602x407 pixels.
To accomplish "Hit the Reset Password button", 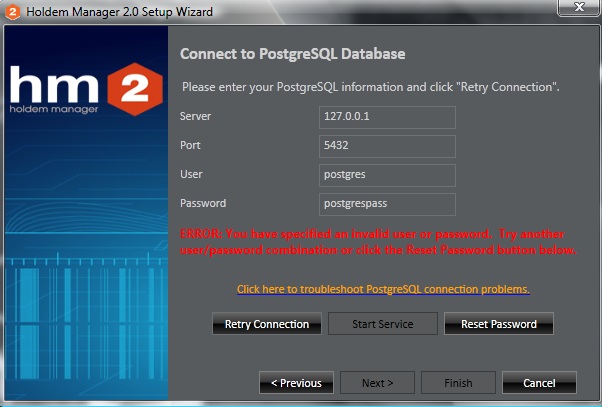I will tap(498, 324).
